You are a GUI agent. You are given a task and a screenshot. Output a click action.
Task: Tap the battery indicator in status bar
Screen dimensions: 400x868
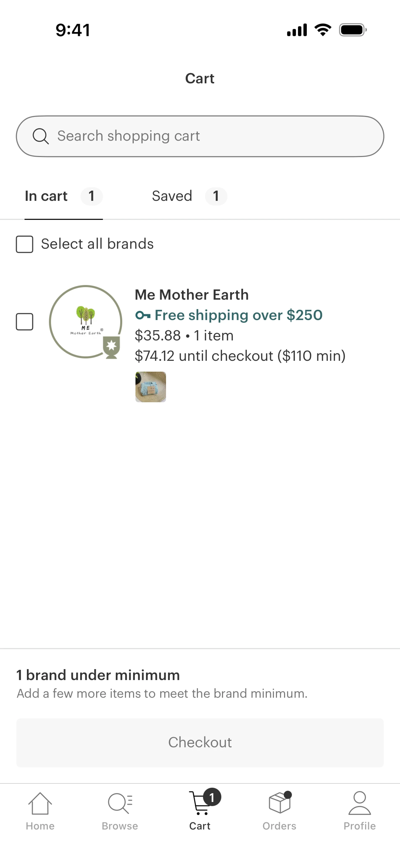tap(352, 30)
